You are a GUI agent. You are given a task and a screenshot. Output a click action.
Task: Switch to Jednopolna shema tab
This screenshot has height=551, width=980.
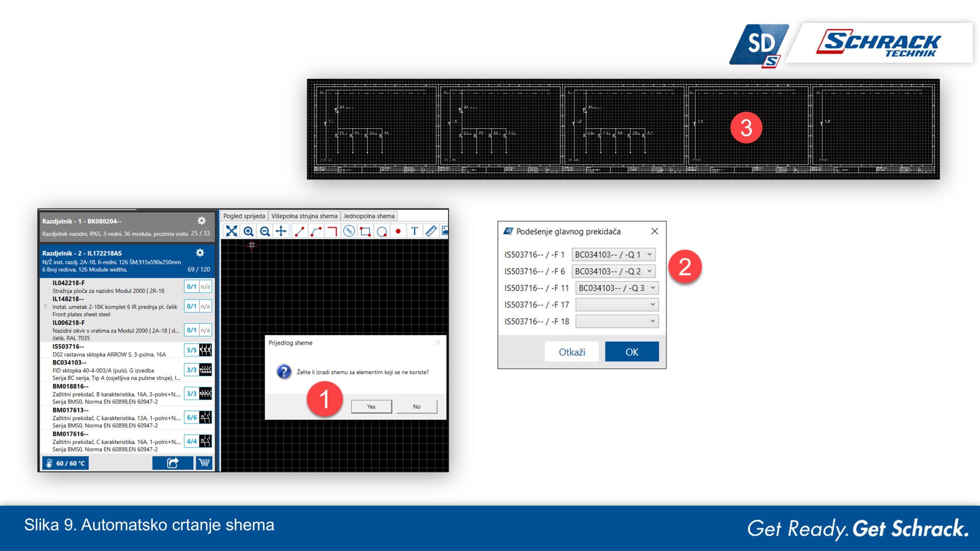coord(369,216)
